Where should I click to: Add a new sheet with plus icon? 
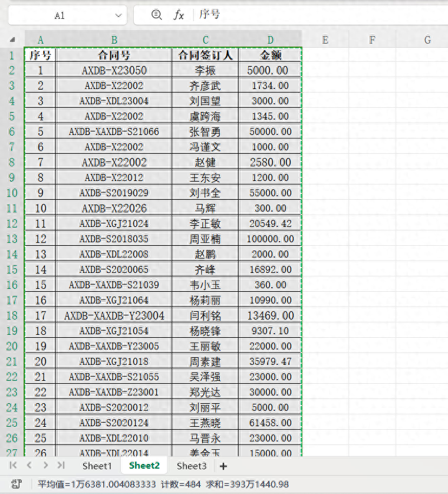pos(223,466)
